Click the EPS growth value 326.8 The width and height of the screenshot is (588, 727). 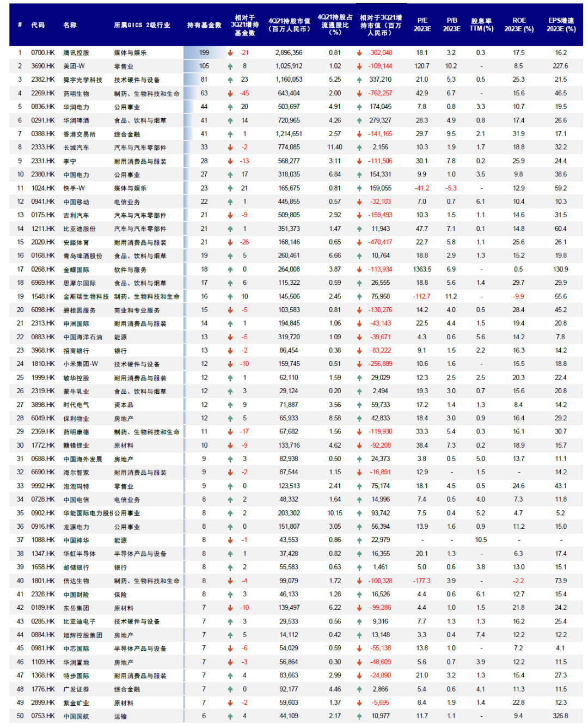[561, 716]
